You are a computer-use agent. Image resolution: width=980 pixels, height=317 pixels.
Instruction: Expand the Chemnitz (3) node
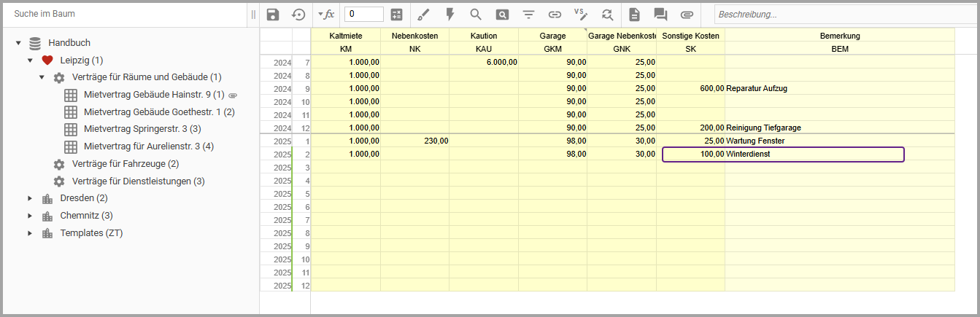[30, 216]
